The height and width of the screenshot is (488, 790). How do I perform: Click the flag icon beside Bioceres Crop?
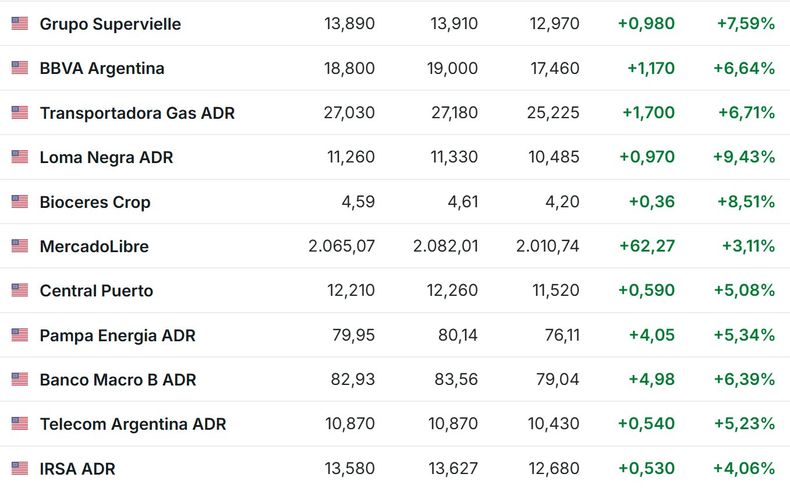coord(20,202)
